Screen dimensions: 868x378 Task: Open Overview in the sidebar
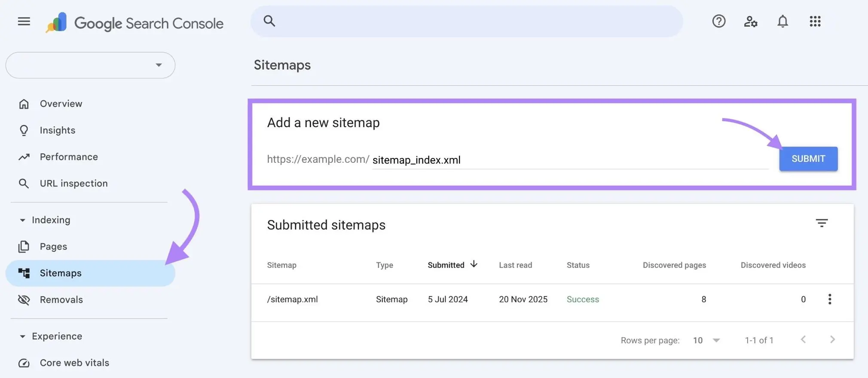90,104
